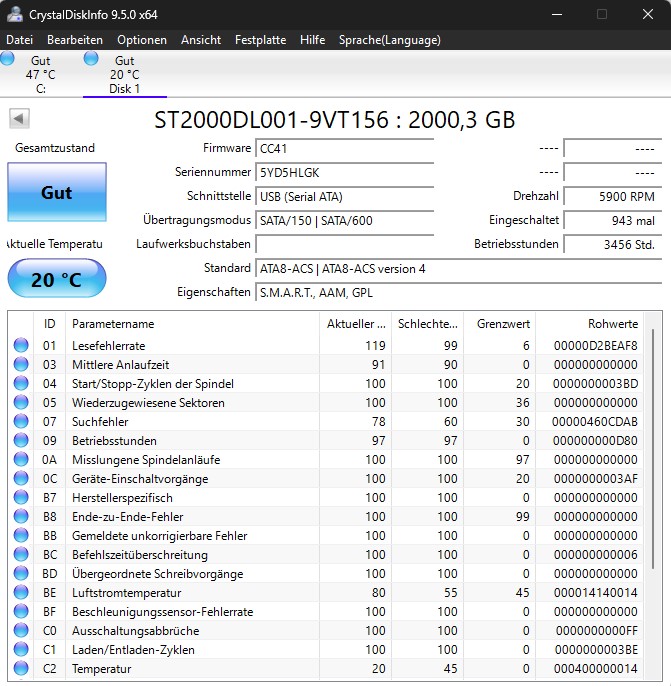Image resolution: width=671 pixels, height=686 pixels.
Task: Switch to the C: drive tab
Action: click(41, 74)
